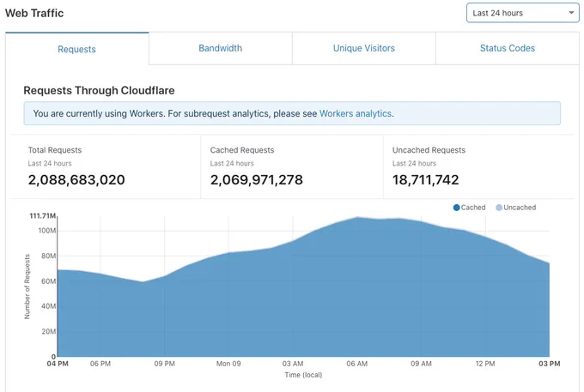Click the 20M y-axis label
This screenshot has height=392, width=584.
point(48,331)
